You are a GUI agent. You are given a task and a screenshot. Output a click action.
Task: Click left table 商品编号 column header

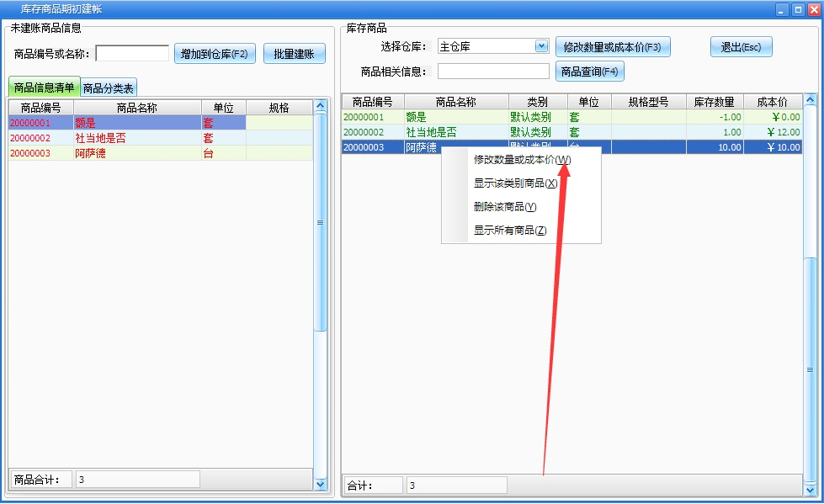(41, 108)
